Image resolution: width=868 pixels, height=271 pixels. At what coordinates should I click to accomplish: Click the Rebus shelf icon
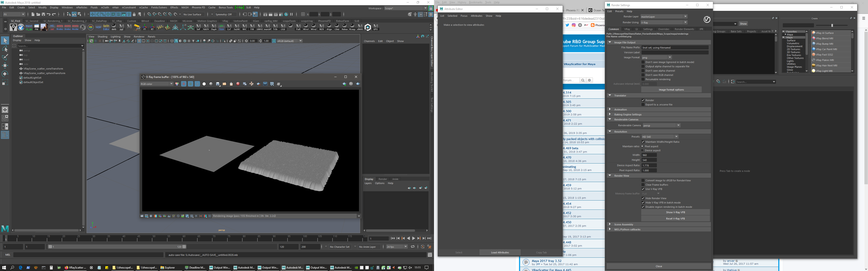tap(345, 27)
